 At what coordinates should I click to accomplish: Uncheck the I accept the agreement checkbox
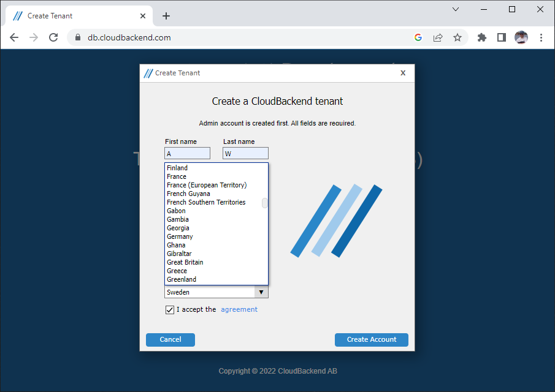coord(170,310)
